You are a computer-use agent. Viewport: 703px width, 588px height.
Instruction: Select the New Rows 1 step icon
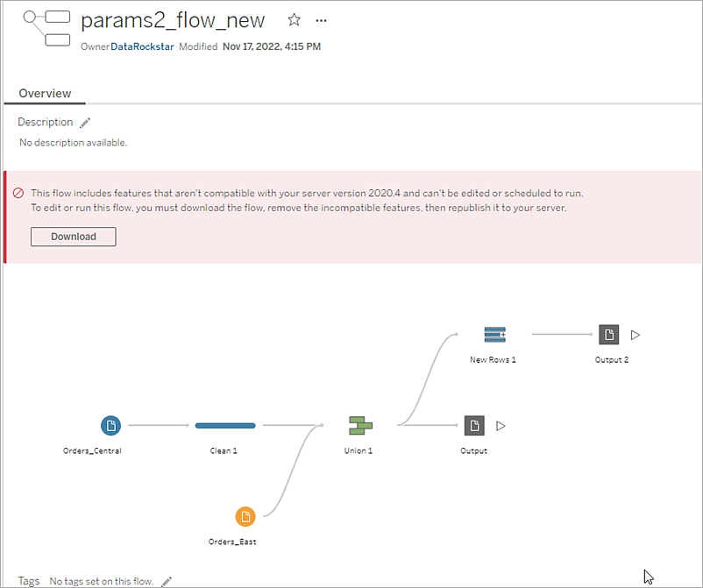coord(495,335)
